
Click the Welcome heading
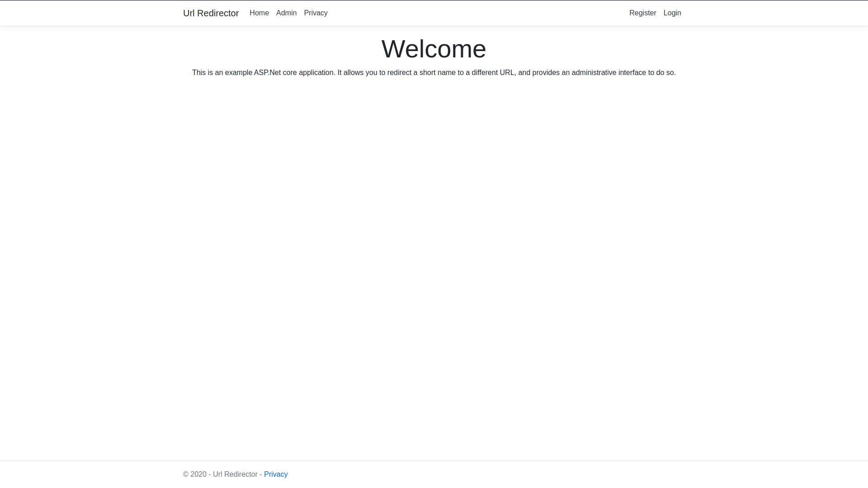coord(434,49)
